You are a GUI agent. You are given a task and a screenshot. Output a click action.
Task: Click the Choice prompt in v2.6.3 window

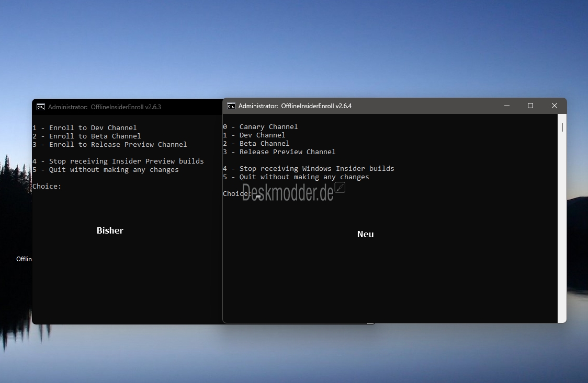[x=47, y=186]
